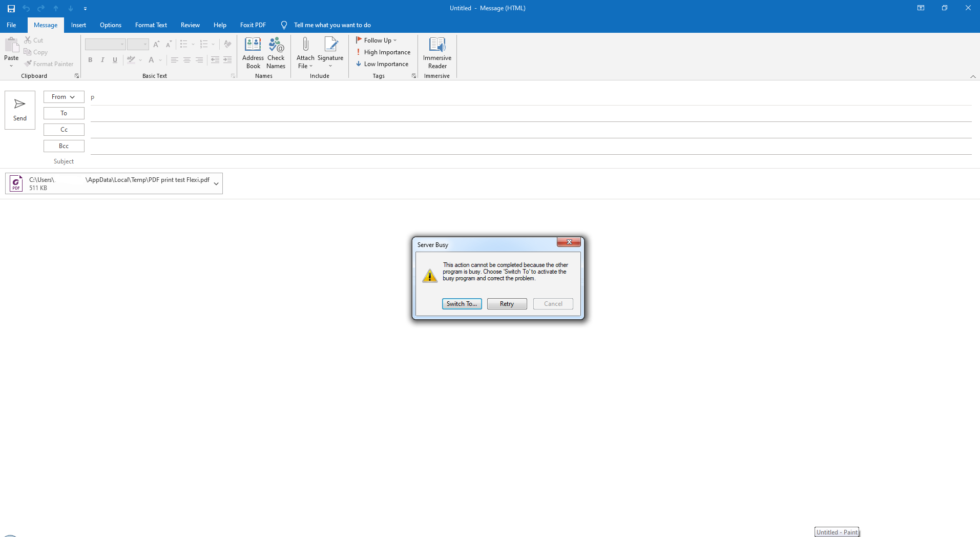Toggle Bold formatting

[90, 60]
